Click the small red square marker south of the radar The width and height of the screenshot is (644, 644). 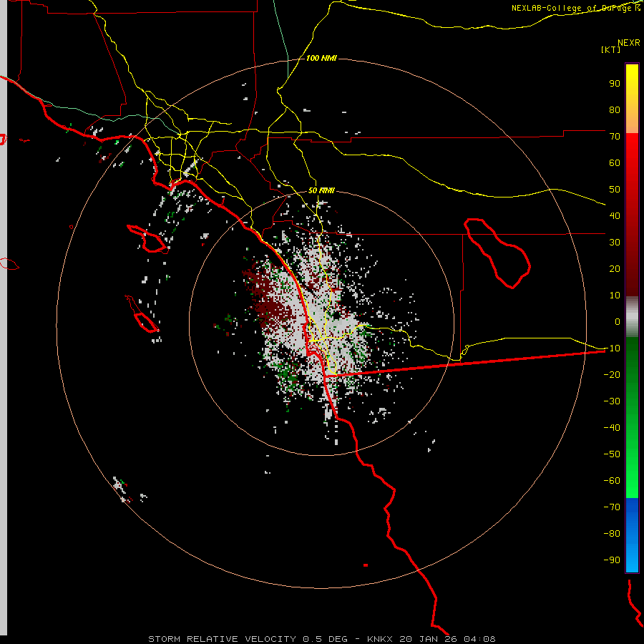[x=366, y=565]
